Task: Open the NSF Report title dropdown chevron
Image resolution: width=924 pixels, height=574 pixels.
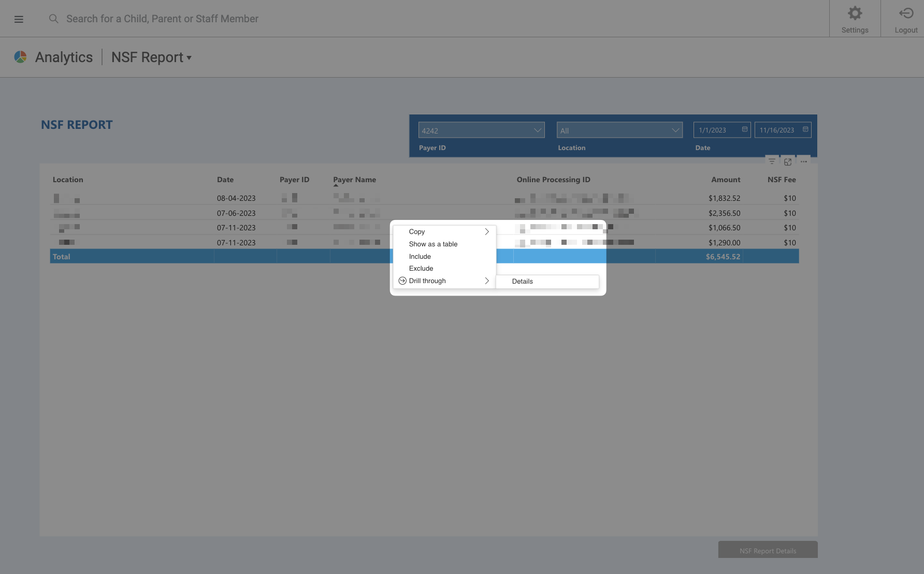Action: (x=189, y=58)
